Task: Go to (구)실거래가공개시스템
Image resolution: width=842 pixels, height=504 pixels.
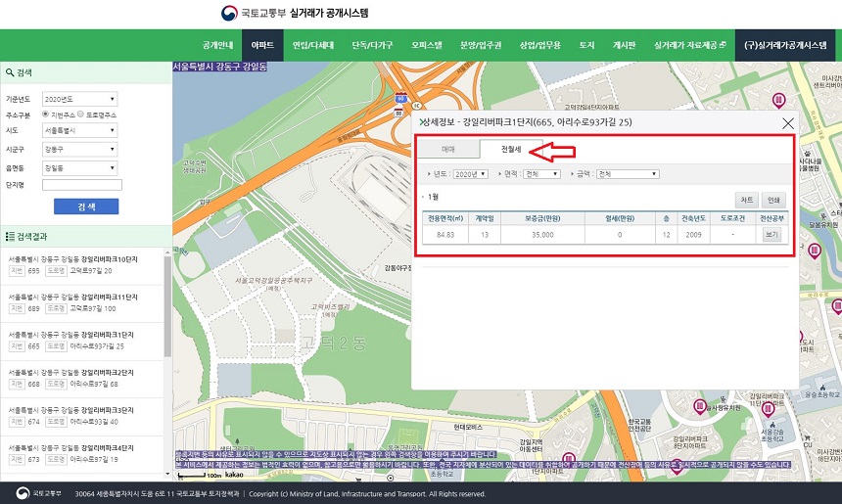Action: click(785, 45)
